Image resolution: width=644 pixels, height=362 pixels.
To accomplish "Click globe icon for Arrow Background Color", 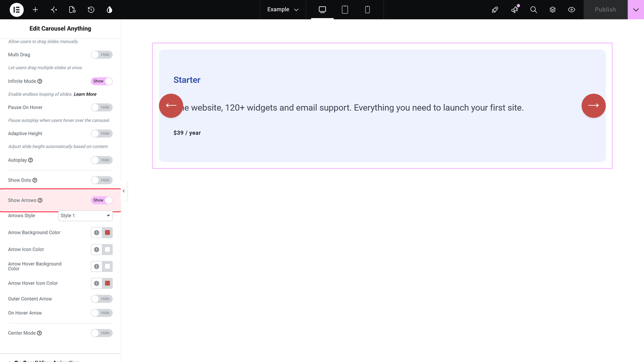I will [x=97, y=233].
